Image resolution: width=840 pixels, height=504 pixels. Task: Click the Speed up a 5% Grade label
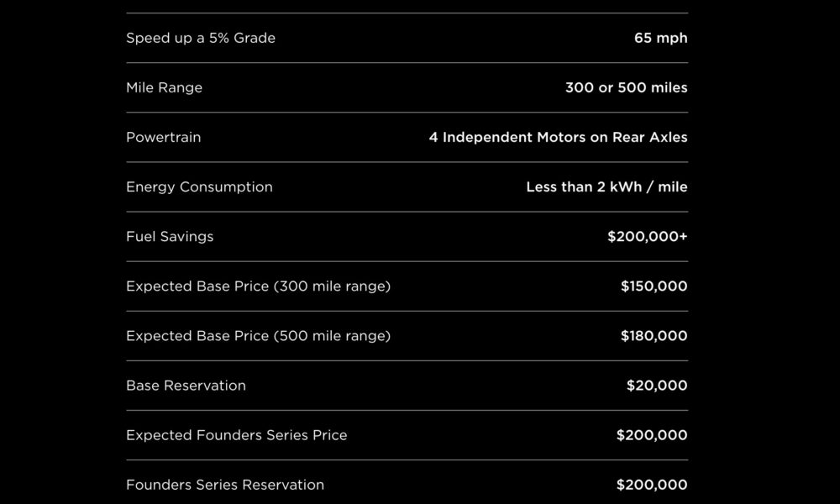click(x=201, y=38)
